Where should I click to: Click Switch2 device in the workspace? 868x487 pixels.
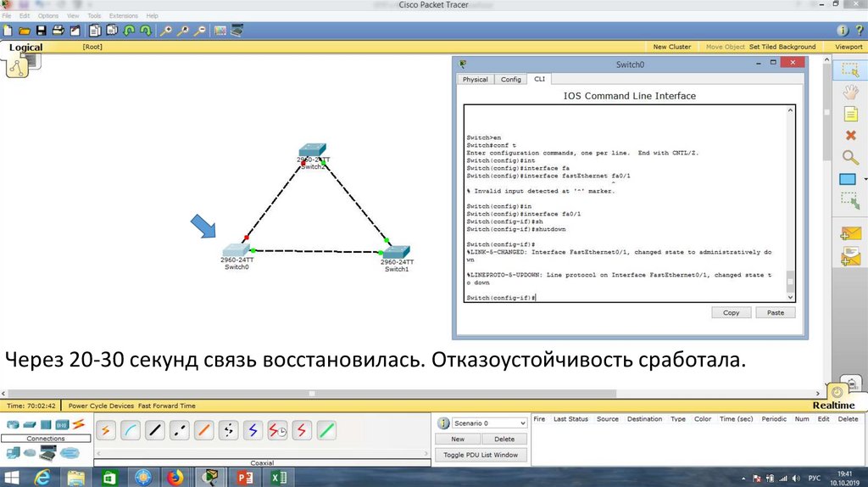point(313,150)
